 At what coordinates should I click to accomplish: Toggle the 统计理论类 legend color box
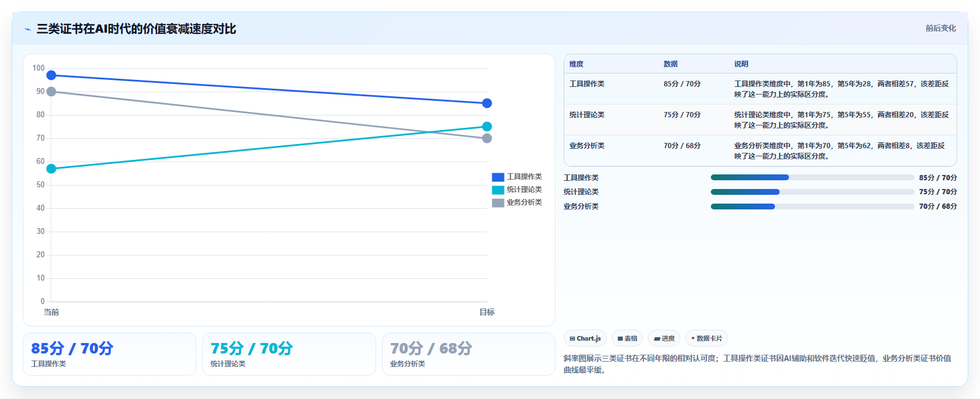(x=498, y=190)
